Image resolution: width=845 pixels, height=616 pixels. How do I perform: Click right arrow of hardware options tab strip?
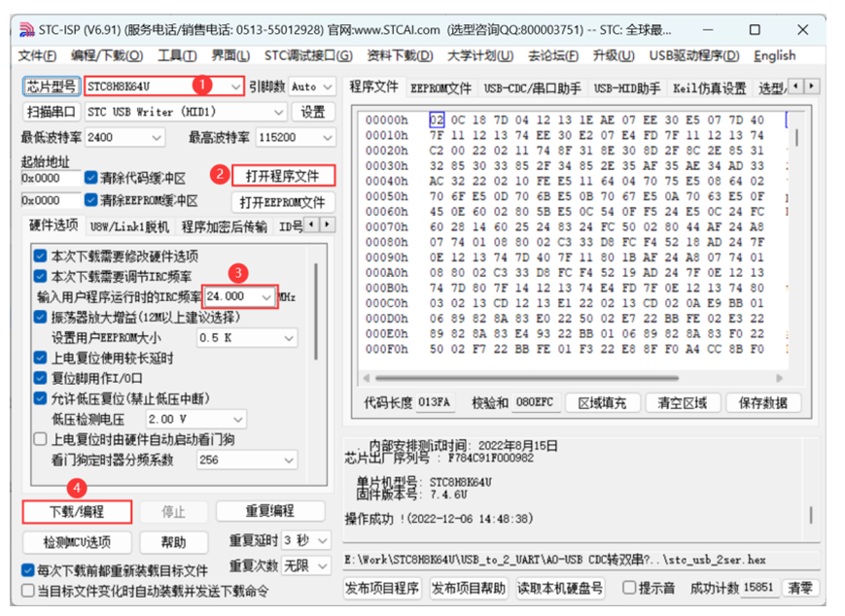pos(328,224)
